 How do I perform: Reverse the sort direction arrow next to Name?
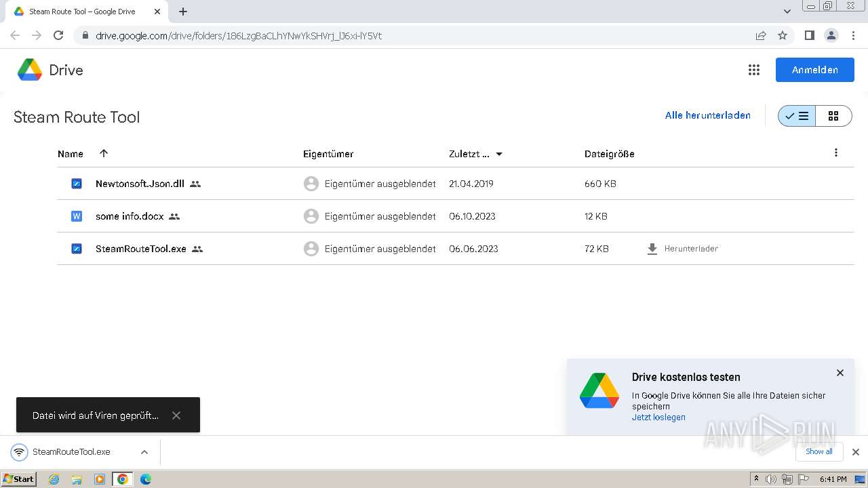(x=104, y=153)
